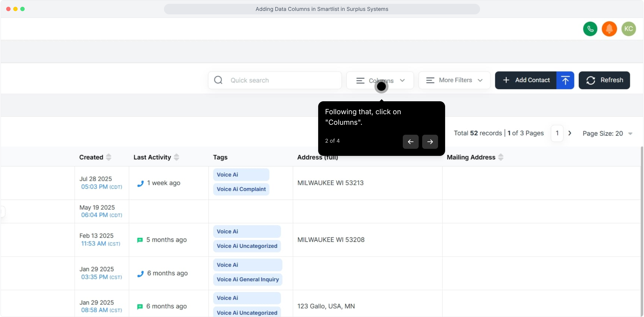This screenshot has width=644, height=317.
Task: Focus the Quick search input field
Action: pyautogui.click(x=282, y=80)
